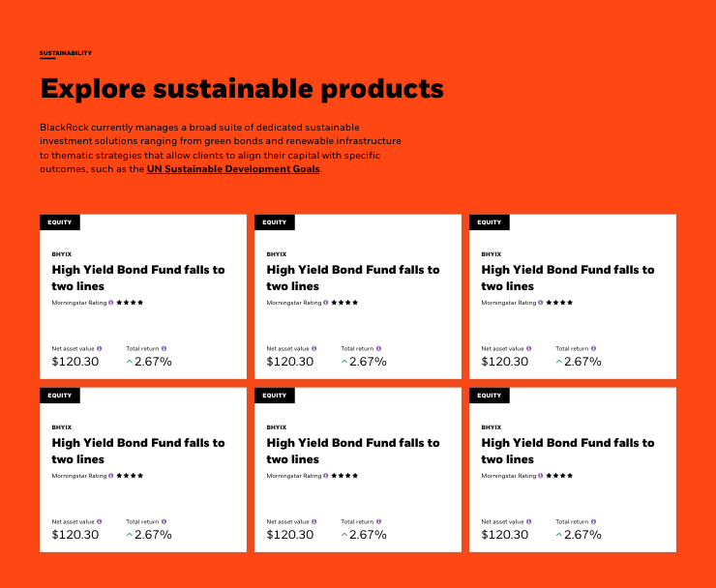
Task: Click Total return info icon in top-right card
Action: point(594,348)
